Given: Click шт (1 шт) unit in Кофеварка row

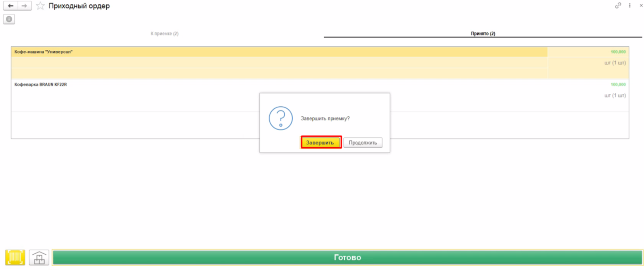Looking at the screenshot, I should tap(615, 95).
